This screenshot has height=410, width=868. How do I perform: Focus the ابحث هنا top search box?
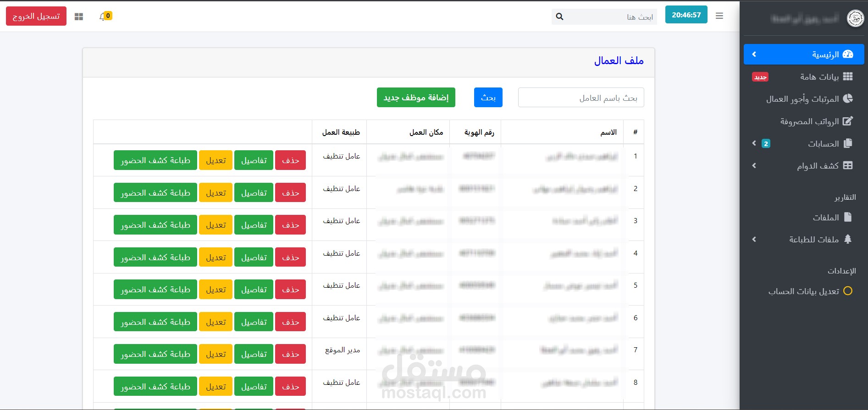pos(612,17)
